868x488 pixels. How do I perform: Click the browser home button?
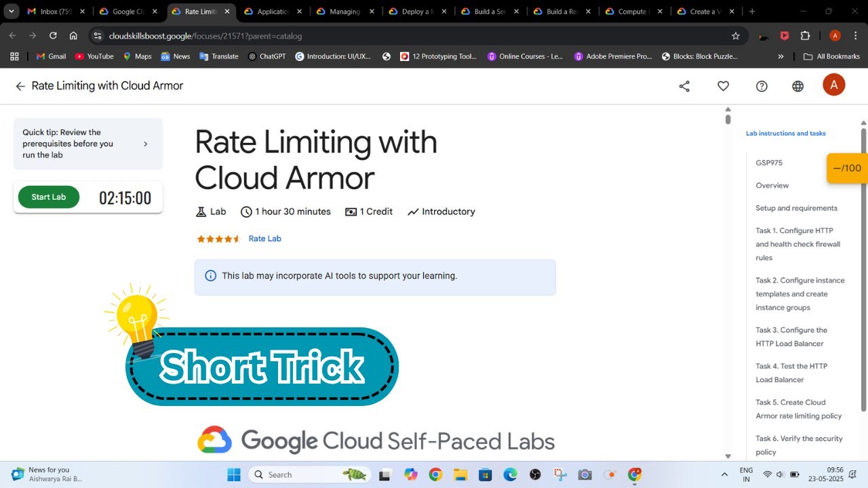73,35
